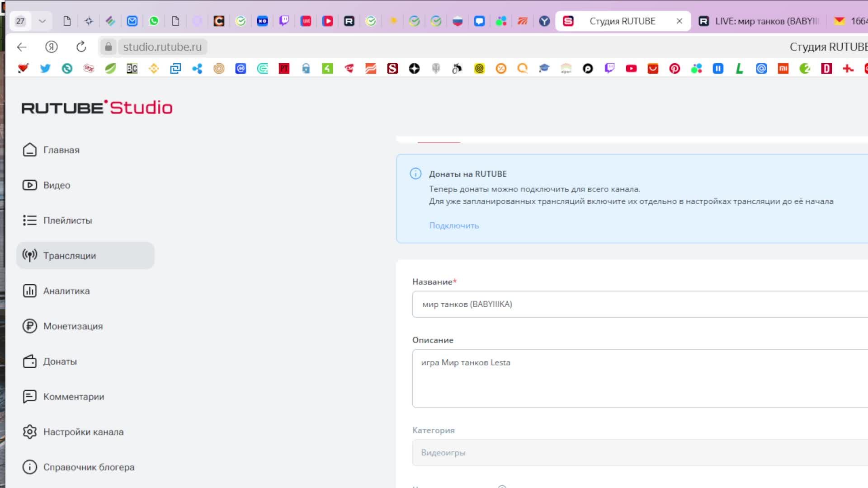Screen dimensions: 868x488
Task: Click the Донаты на RUTUBE heading
Action: pos(468,174)
